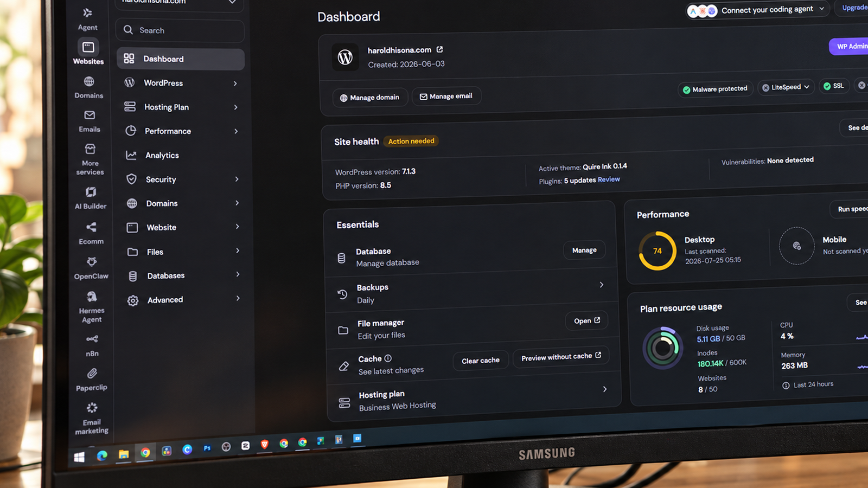Open Google Chrome from the taskbar

[x=145, y=453]
